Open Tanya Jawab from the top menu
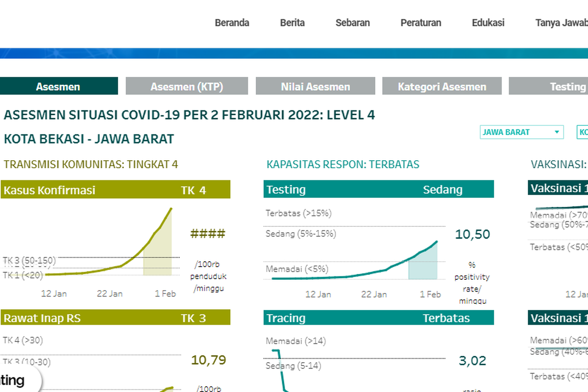Viewport: 588px width, 392px height. [561, 23]
